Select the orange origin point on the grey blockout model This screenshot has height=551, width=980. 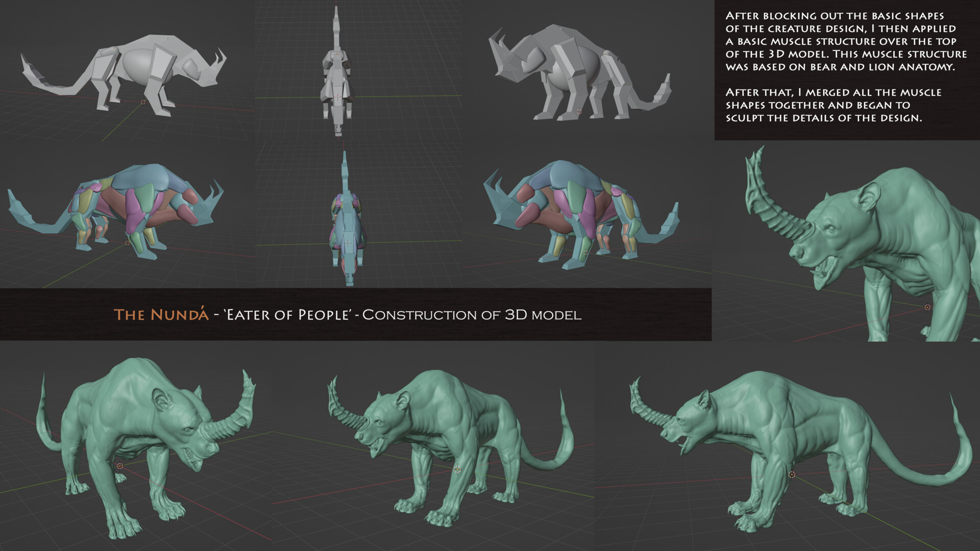click(x=113, y=48)
